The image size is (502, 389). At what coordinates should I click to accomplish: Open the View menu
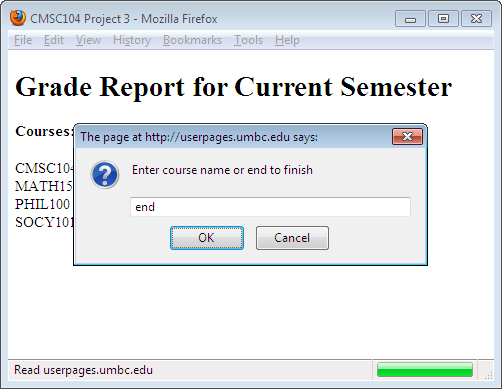88,40
